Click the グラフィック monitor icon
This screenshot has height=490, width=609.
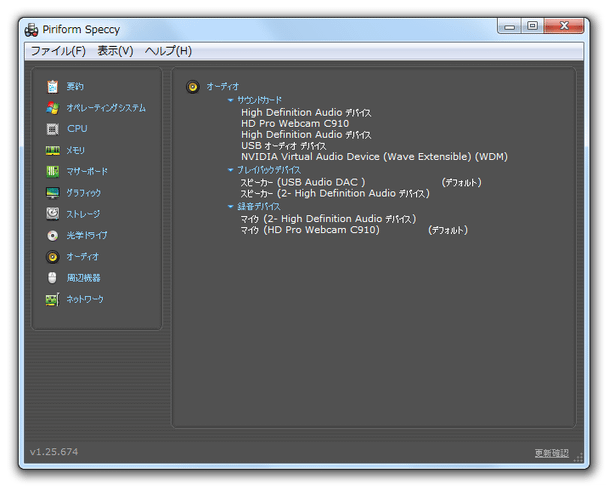(52, 193)
